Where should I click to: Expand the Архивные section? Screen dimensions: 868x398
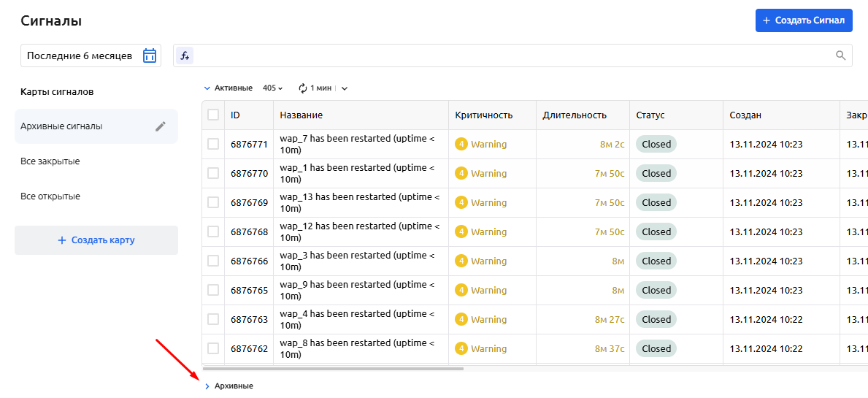pyautogui.click(x=207, y=386)
